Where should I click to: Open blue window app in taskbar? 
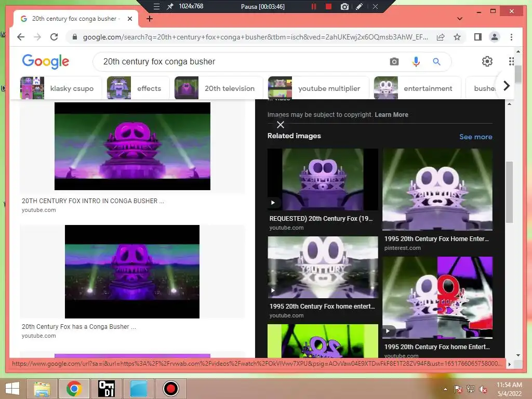coord(139,389)
